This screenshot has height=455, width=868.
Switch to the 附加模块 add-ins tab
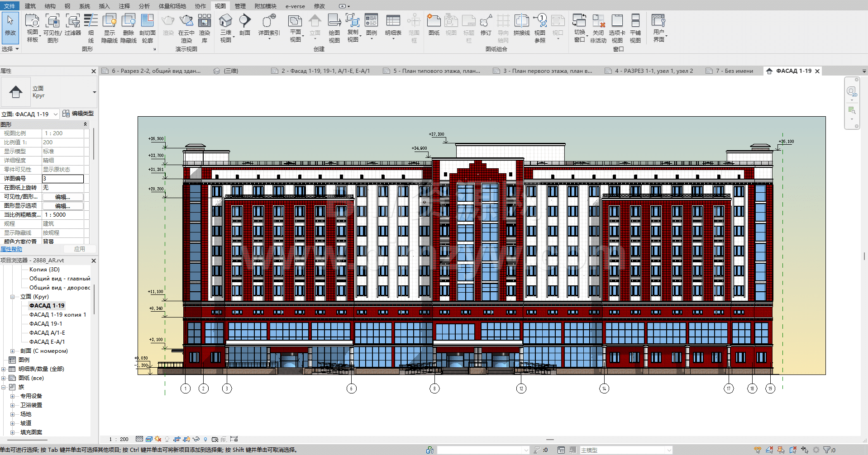coord(266,6)
